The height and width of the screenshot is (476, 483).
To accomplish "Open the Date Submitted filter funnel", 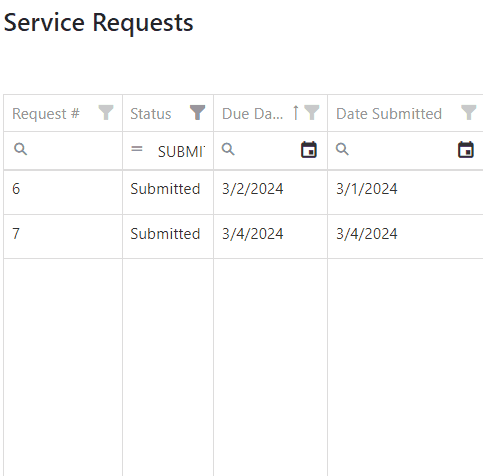I will (x=468, y=113).
